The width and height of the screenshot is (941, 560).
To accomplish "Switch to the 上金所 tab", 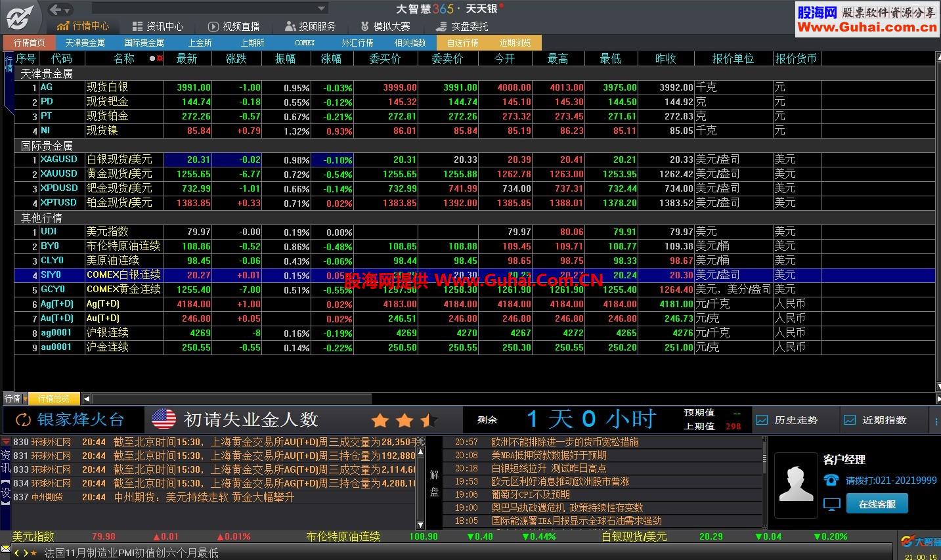I will (x=200, y=43).
